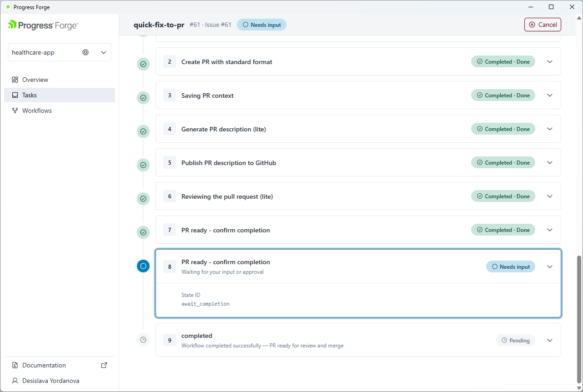Click the Overview grid icon

click(x=15, y=80)
